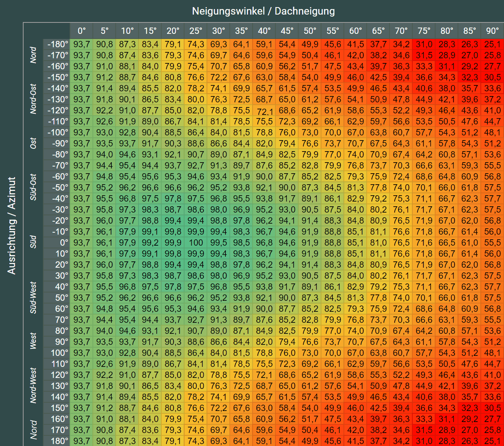The width and height of the screenshot is (504, 446).
Task: Select the 45° column header
Action: click(x=287, y=31)
